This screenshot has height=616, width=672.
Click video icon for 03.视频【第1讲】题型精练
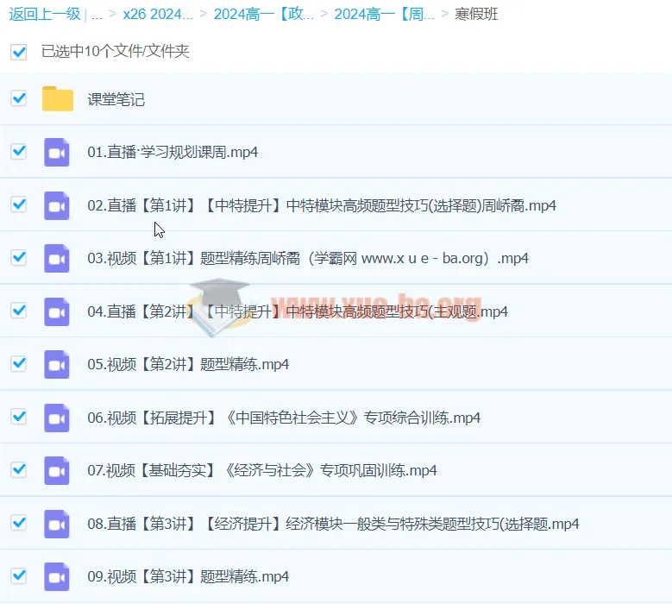click(57, 258)
